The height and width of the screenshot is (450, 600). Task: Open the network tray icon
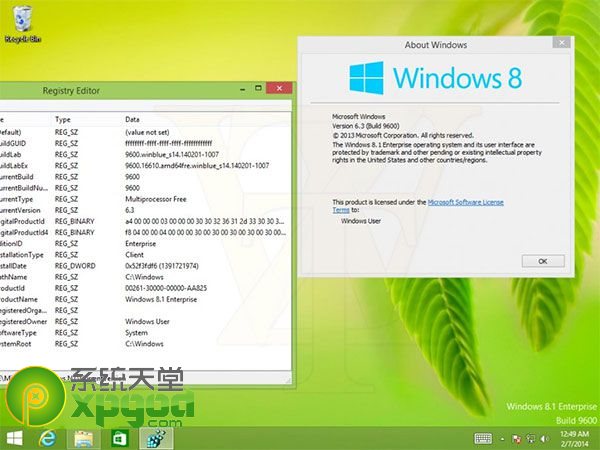pyautogui.click(x=530, y=439)
